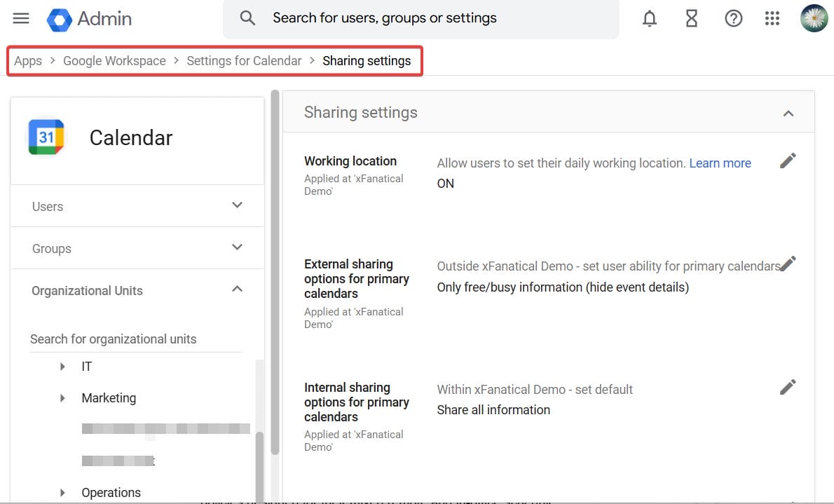The width and height of the screenshot is (834, 504).
Task: Click the Sharing settings panel title
Action: click(x=361, y=112)
